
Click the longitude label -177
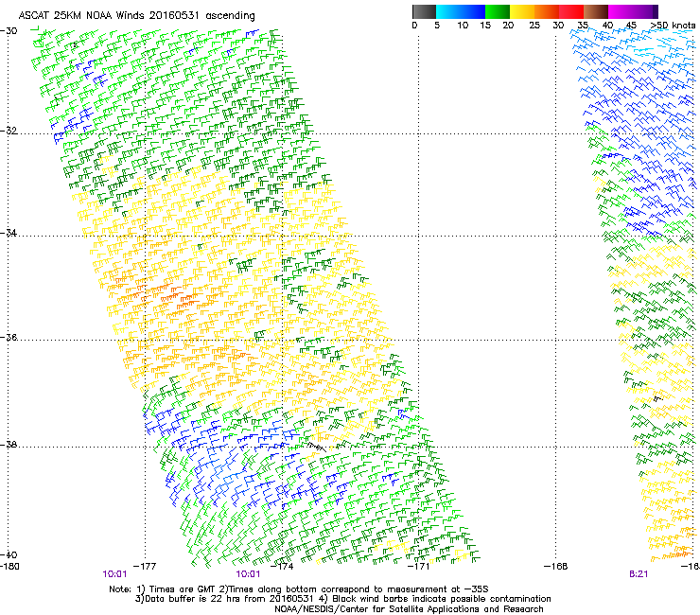tap(145, 567)
